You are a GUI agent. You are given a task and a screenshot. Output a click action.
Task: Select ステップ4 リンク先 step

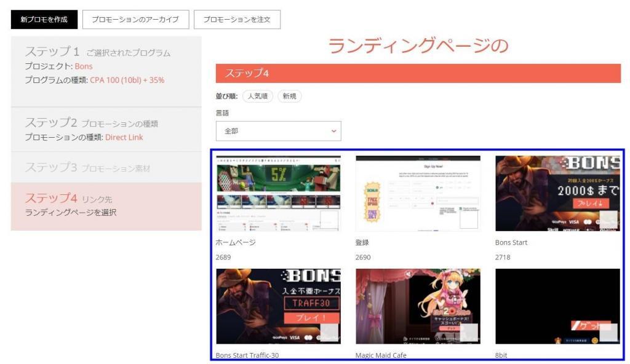[x=106, y=206]
